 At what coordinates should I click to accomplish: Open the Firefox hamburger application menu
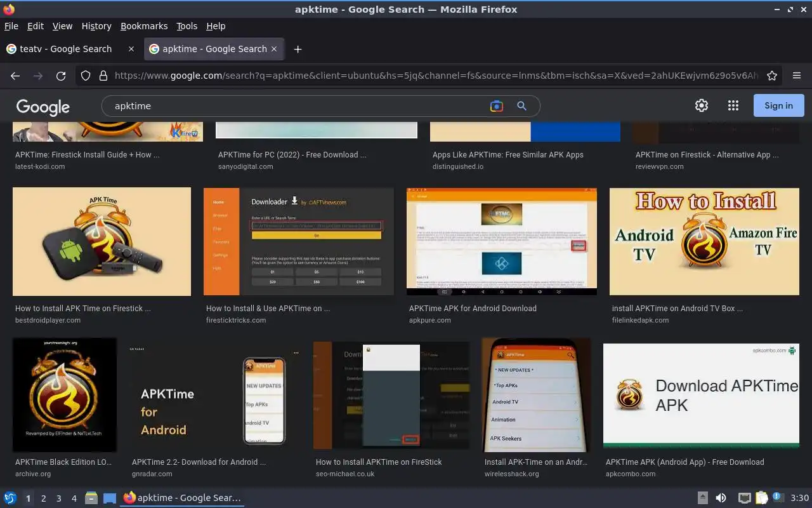797,76
